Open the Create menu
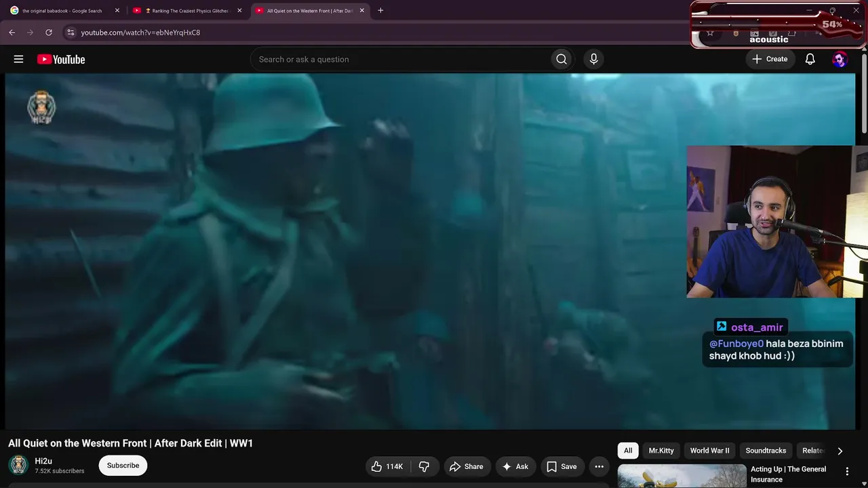The width and height of the screenshot is (868, 488). [770, 59]
